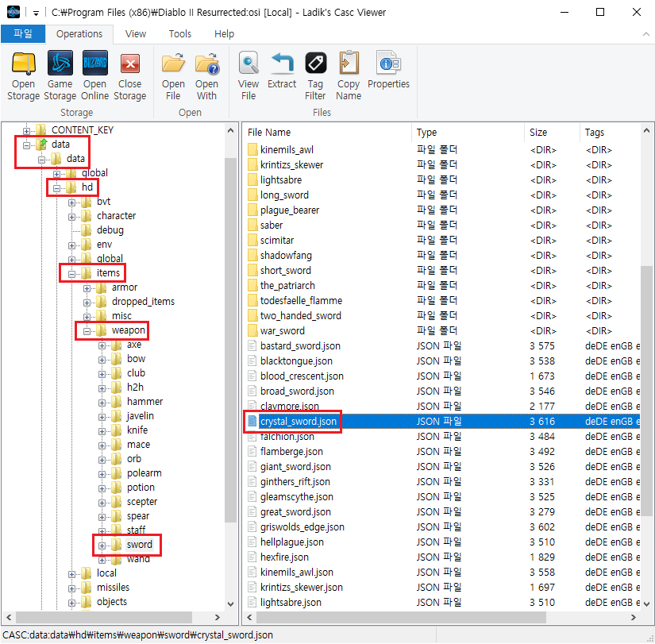The image size is (655, 644).
Task: Click the file list scroll-up arrow
Action: click(646, 130)
